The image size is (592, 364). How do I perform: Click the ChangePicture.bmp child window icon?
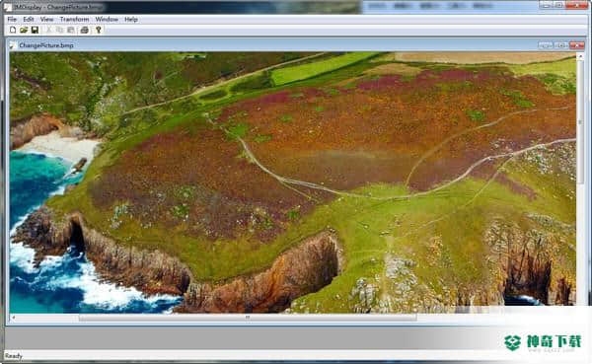(x=13, y=45)
